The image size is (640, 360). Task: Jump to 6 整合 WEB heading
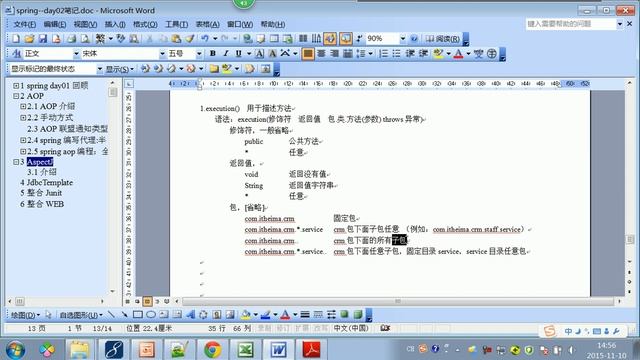(x=42, y=204)
